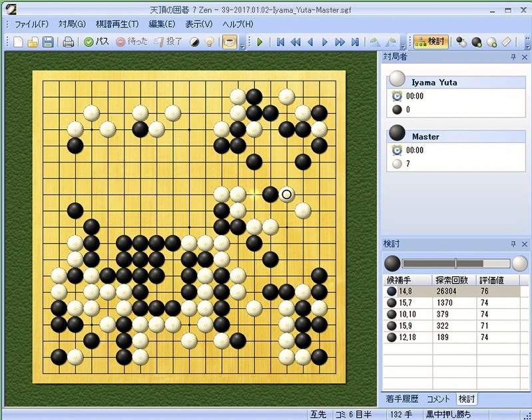Pin the 対局者 panel
Image resolution: width=532 pixels, height=420 pixels.
tap(512, 58)
